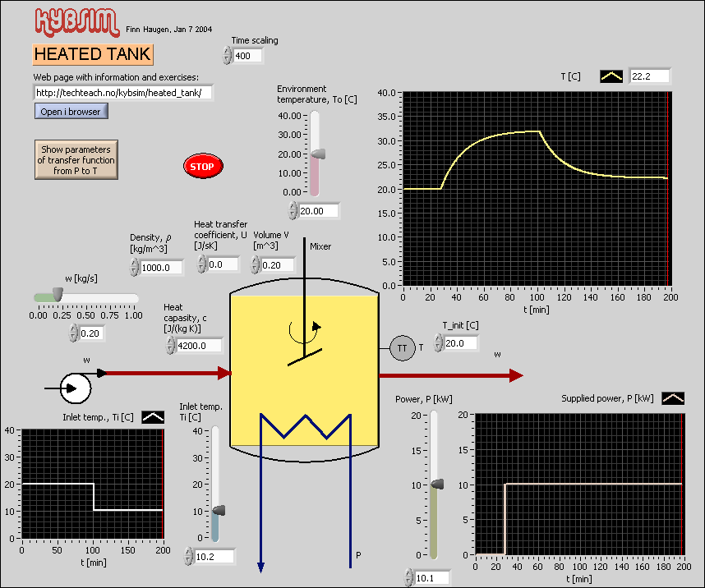
Task: Click the T [C] yellow plot legend icon
Action: pyautogui.click(x=611, y=76)
